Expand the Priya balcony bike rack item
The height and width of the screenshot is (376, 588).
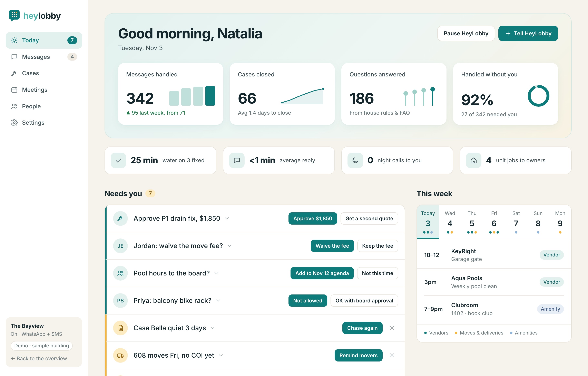tap(218, 300)
